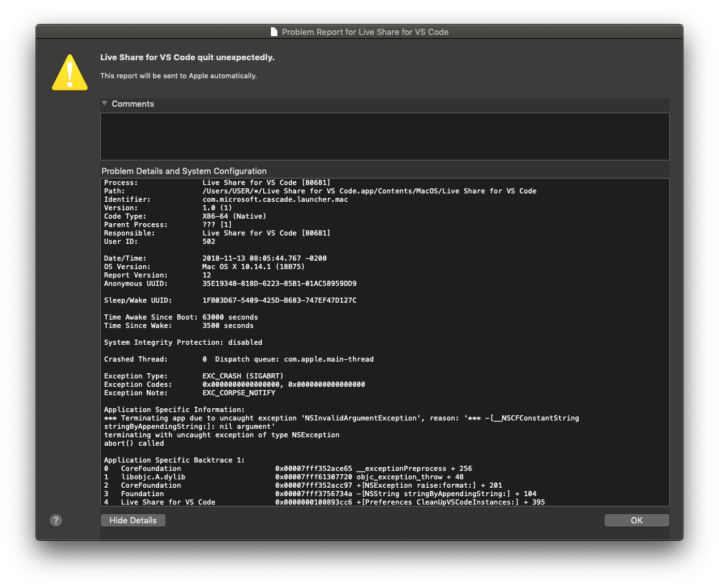The image size is (719, 588).
Task: Click the 'Problem Details and System Configuration' label
Action: coord(184,171)
